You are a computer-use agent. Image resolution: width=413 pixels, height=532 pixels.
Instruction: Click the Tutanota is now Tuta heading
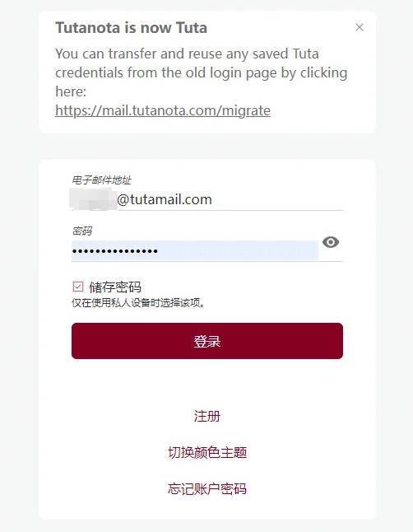(x=132, y=27)
